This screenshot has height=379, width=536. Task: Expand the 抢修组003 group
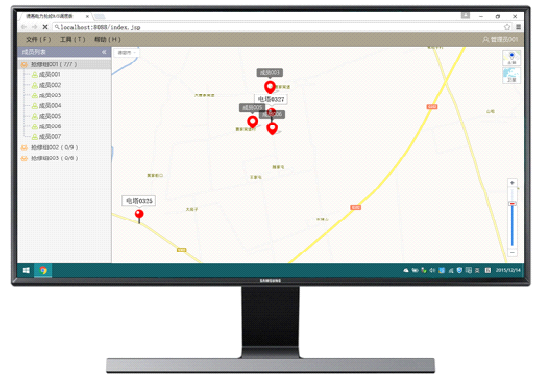pos(50,158)
